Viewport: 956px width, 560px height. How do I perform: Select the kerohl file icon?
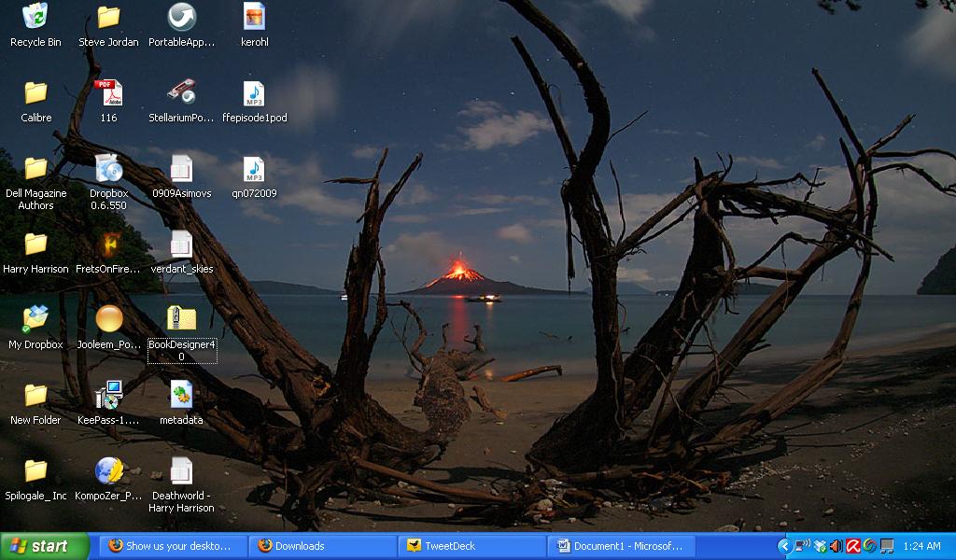tap(254, 17)
